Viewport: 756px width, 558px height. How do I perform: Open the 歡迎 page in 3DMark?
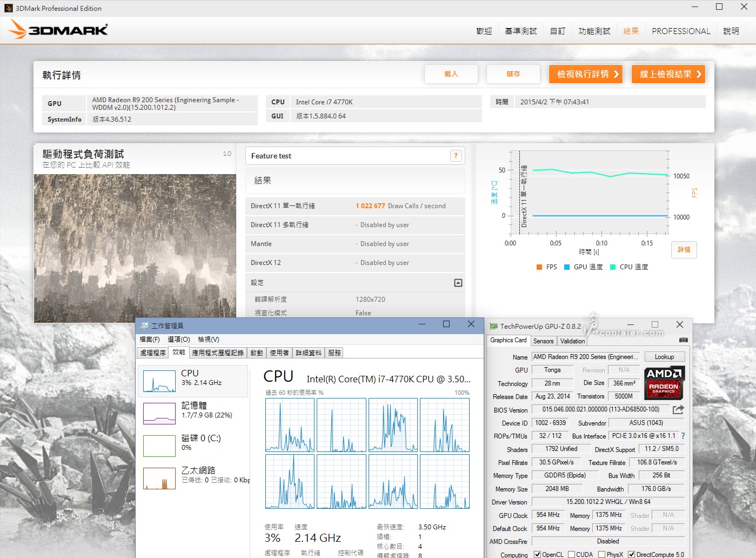coord(484,31)
